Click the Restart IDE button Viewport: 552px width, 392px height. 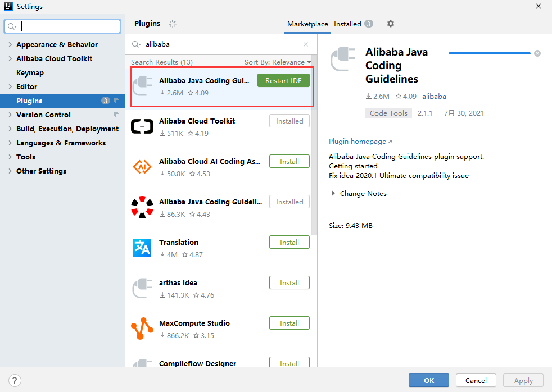[283, 80]
